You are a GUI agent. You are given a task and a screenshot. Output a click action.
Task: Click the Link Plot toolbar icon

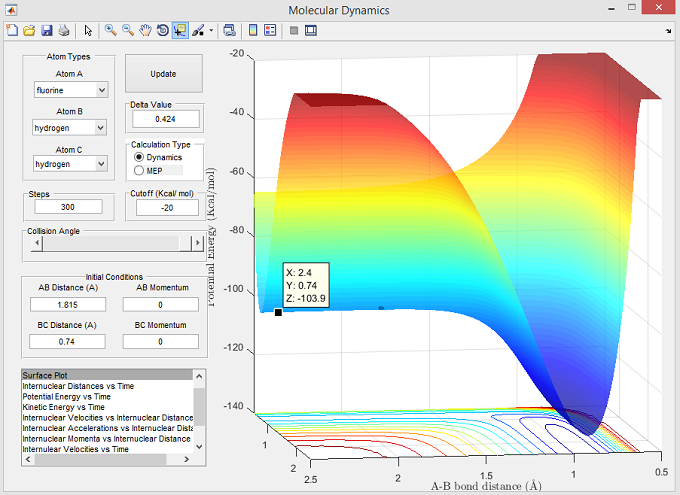click(229, 30)
